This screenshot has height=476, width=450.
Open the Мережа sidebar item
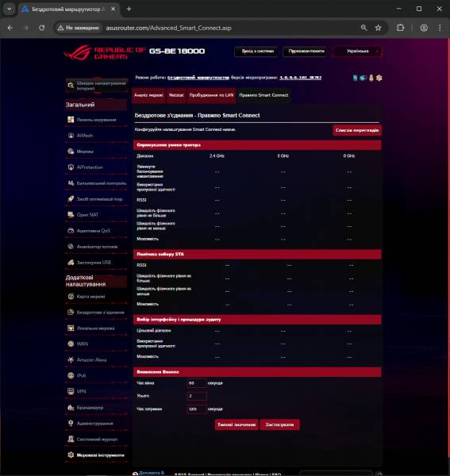pyautogui.click(x=96, y=152)
